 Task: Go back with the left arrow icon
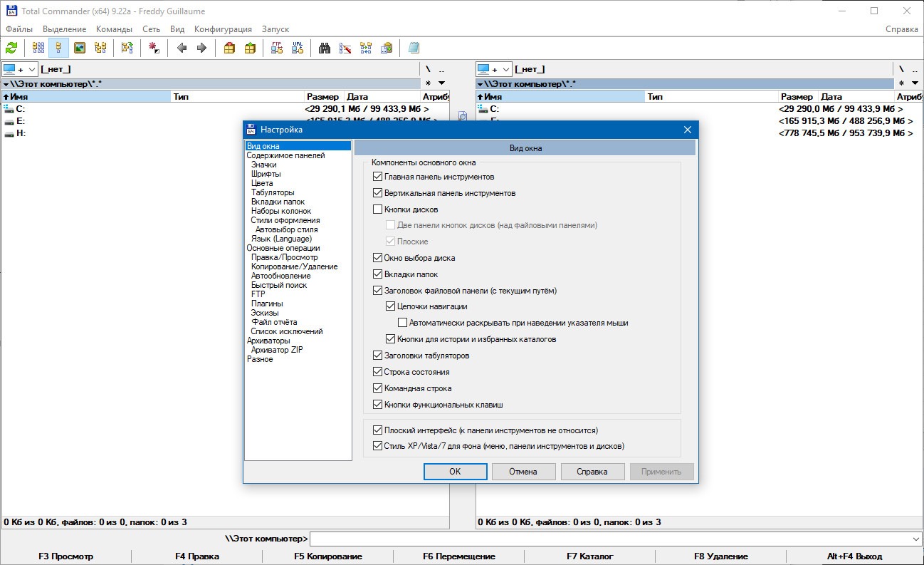pyautogui.click(x=182, y=48)
